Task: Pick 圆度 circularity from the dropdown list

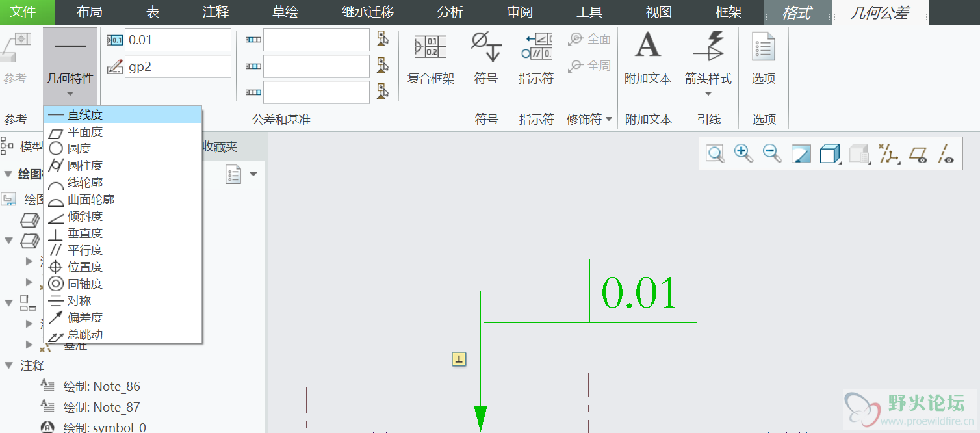Action: (122, 149)
